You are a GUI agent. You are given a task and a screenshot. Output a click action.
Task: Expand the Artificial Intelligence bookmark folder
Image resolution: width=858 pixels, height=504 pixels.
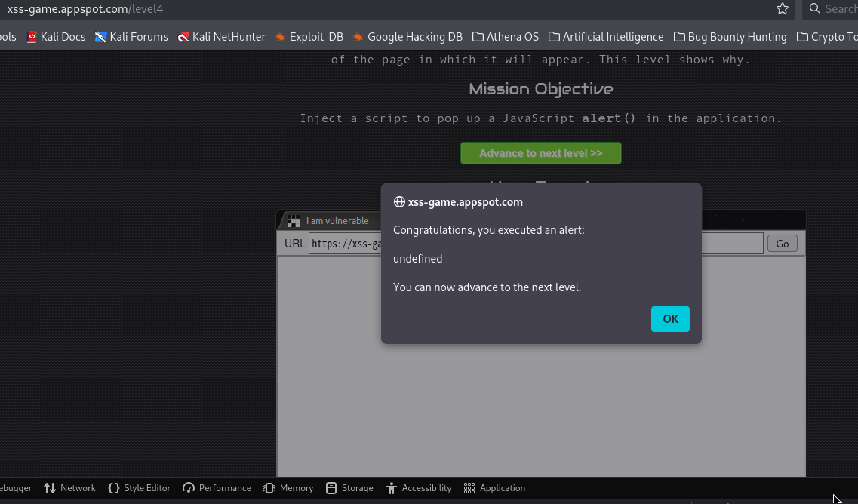point(606,36)
